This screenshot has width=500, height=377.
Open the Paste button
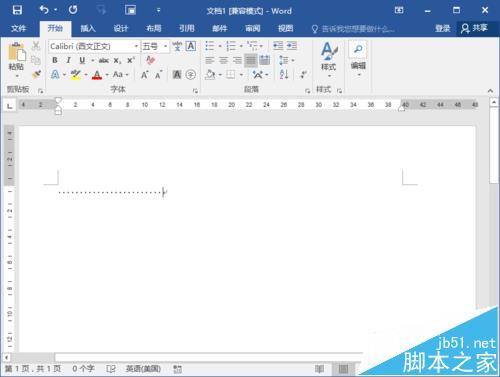pyautogui.click(x=16, y=60)
